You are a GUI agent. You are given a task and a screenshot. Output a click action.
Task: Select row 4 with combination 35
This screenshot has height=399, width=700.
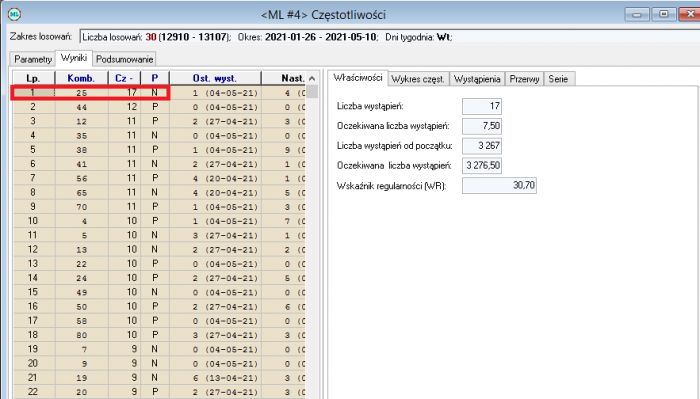[159, 136]
